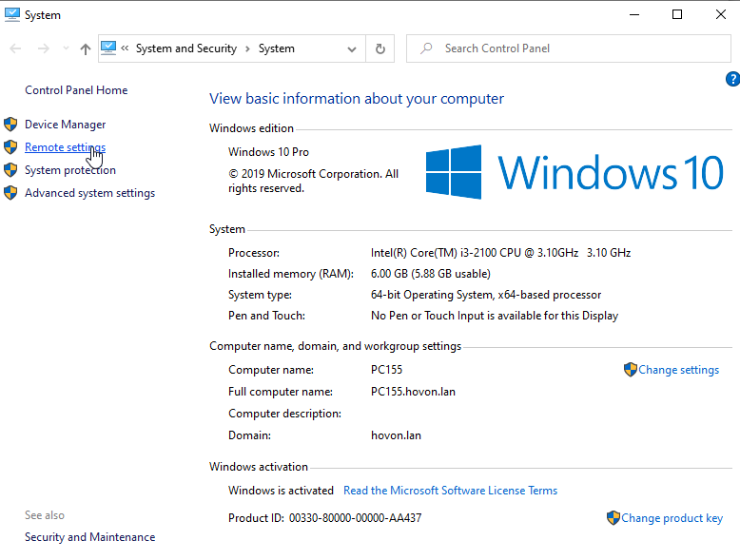Screen dimensions: 740x560
Task: Click the System window title icon
Action: tap(11, 14)
